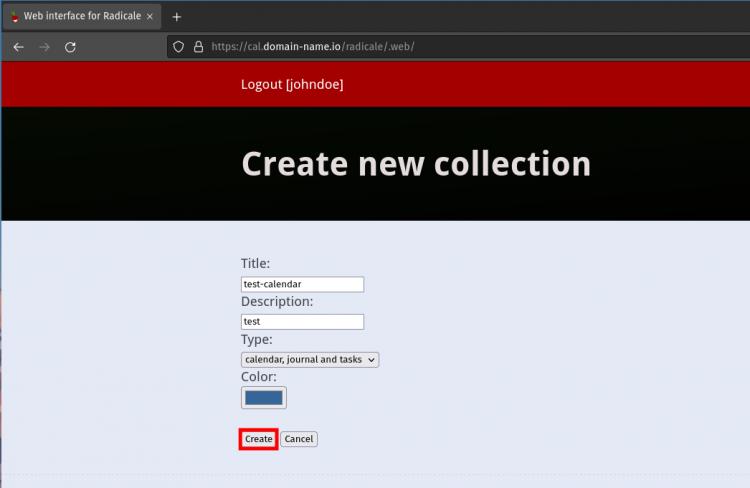The width and height of the screenshot is (750, 488).
Task: Expand the collection Type dropdown
Action: 310,359
